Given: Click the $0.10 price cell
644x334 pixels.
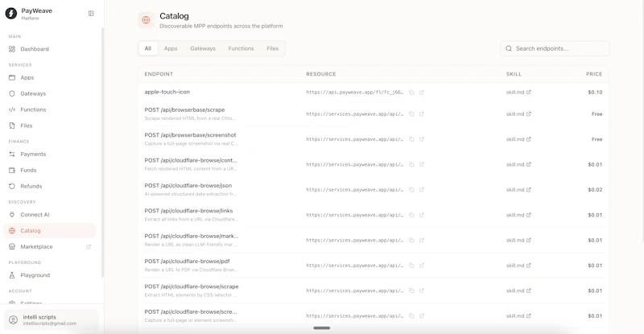Looking at the screenshot, I should click(x=595, y=93).
